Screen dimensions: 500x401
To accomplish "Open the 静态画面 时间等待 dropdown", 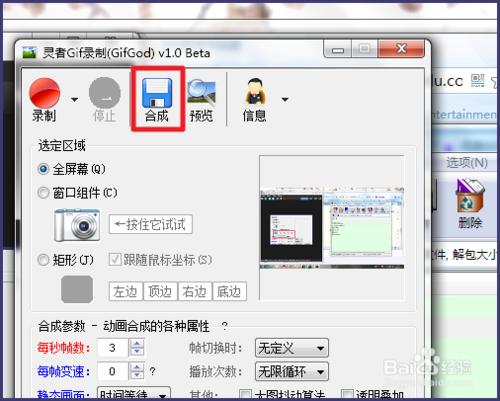I will pyautogui.click(x=134, y=393).
